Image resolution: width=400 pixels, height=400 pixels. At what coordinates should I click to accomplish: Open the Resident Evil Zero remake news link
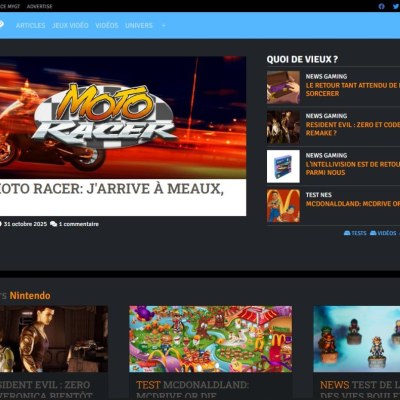coord(353,129)
